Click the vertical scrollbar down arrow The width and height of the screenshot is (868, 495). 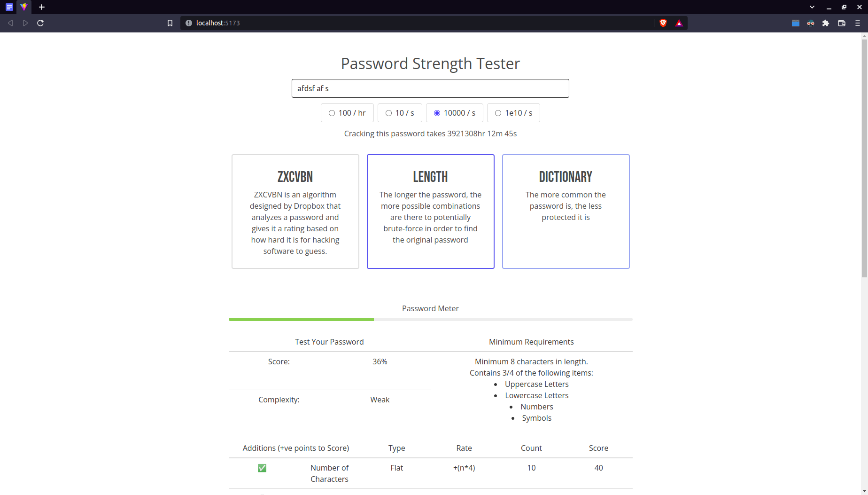click(864, 491)
